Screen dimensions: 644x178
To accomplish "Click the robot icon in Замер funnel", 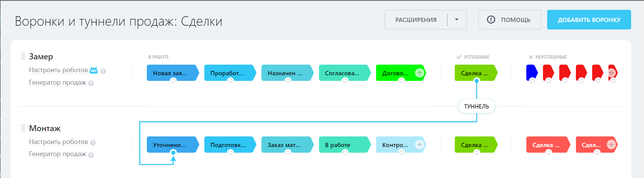I will (x=94, y=70).
